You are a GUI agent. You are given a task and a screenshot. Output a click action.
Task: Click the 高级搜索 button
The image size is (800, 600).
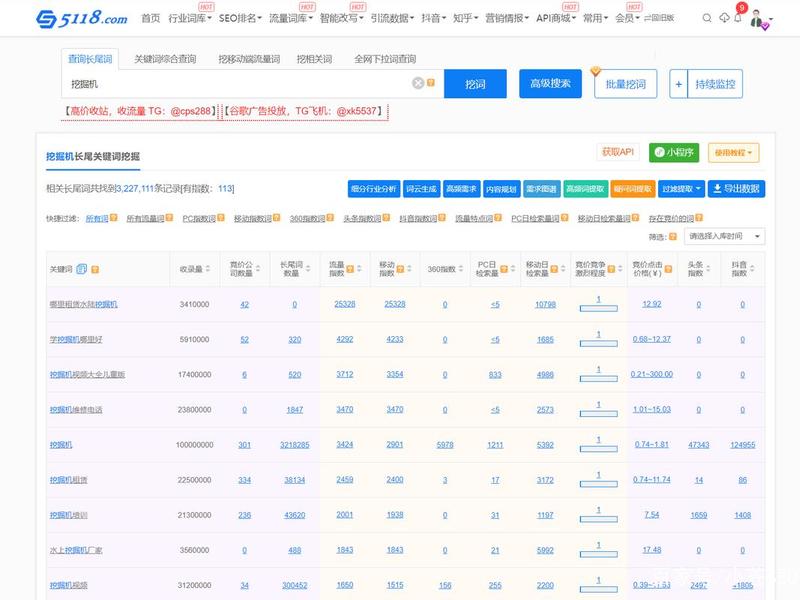[550, 83]
